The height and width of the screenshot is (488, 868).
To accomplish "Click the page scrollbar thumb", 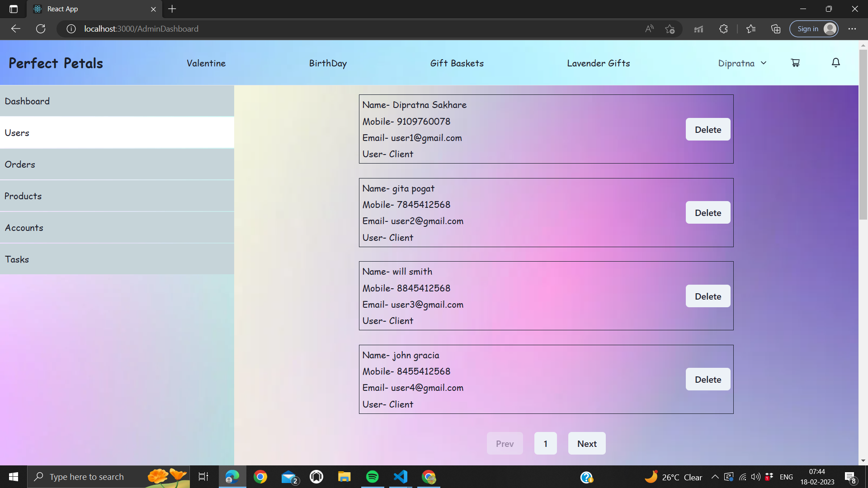I will click(x=863, y=136).
